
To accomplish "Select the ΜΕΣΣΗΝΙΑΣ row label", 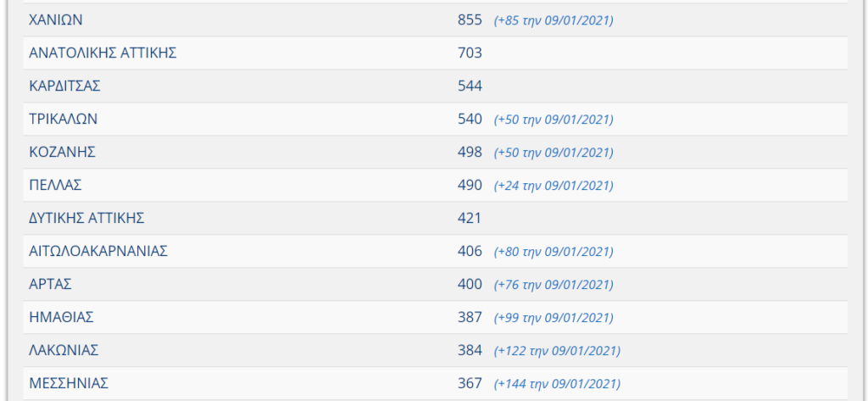I will [69, 383].
